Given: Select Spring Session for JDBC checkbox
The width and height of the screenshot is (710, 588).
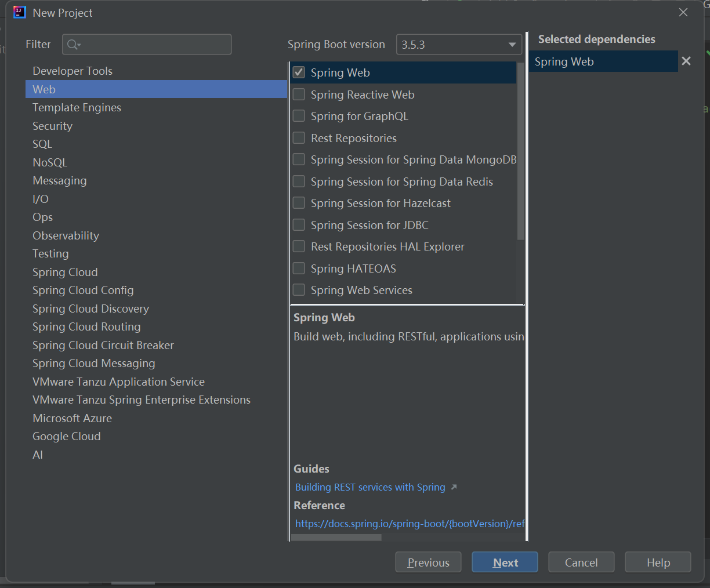Looking at the screenshot, I should (299, 224).
